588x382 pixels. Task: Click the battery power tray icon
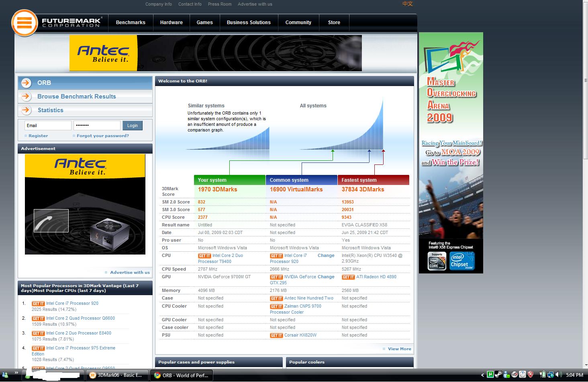(543, 375)
